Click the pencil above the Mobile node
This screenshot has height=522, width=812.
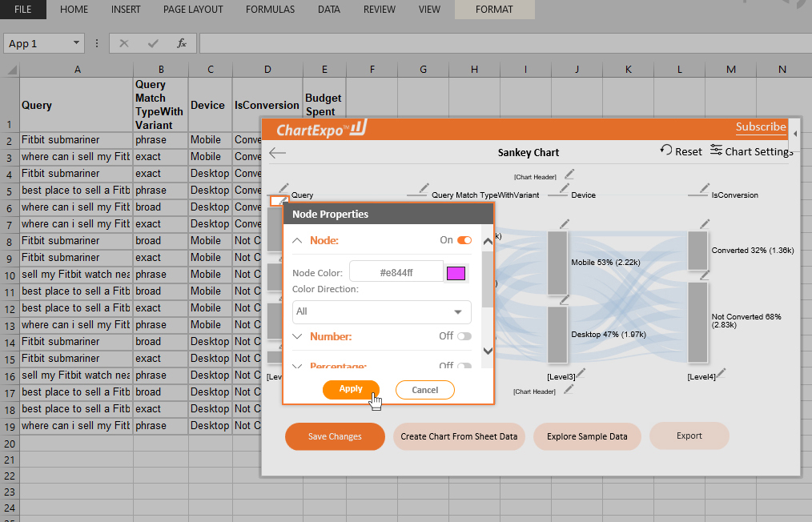click(565, 223)
